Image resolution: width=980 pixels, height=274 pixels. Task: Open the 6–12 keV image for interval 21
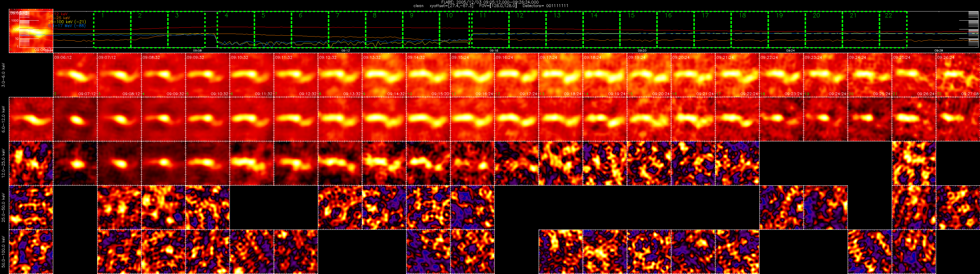tap(914, 119)
